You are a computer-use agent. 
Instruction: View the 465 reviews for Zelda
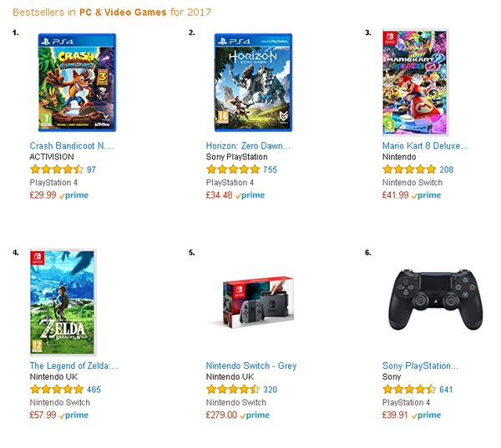pos(94,390)
